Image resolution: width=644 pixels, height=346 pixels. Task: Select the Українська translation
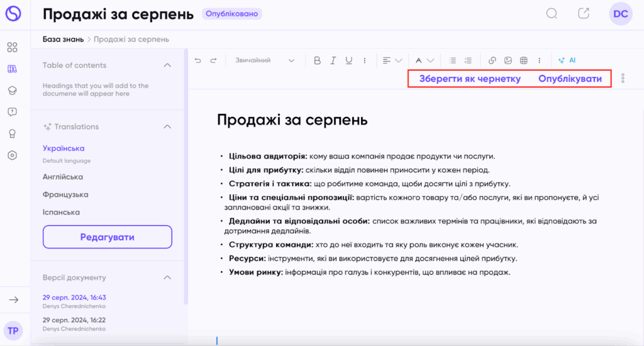coord(64,148)
